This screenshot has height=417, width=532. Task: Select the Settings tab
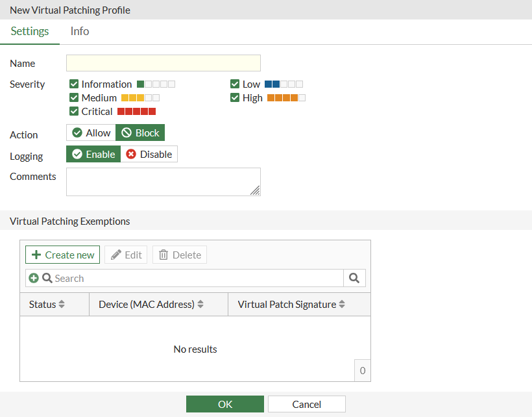[x=30, y=31]
